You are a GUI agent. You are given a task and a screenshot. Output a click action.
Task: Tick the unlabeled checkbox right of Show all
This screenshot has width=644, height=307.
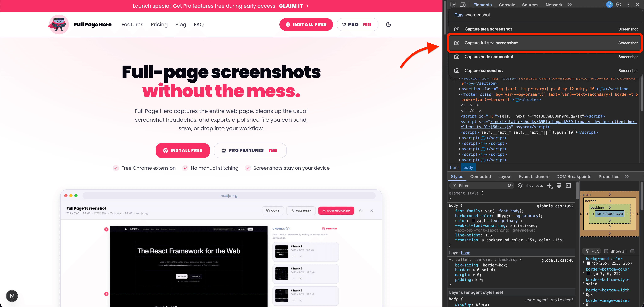point(632,251)
